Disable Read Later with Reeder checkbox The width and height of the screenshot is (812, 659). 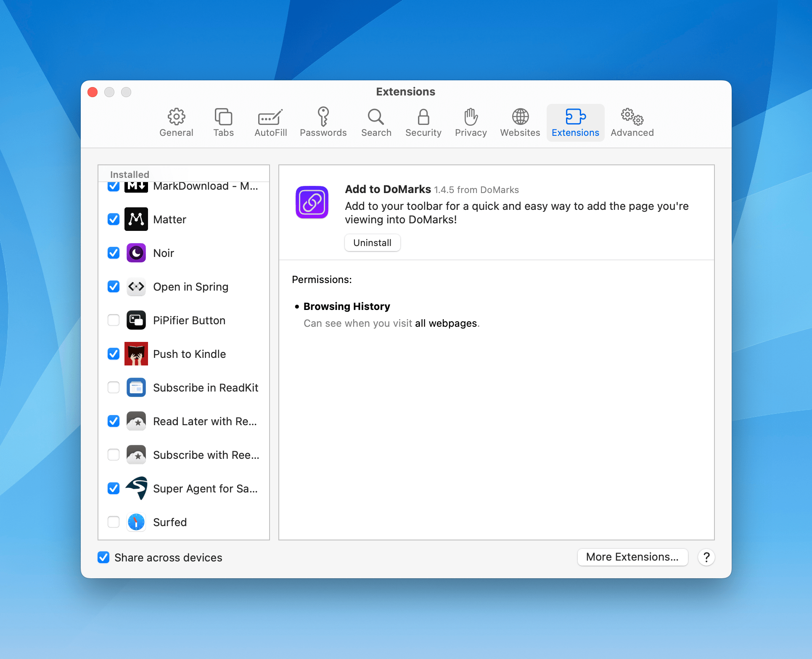click(x=114, y=421)
